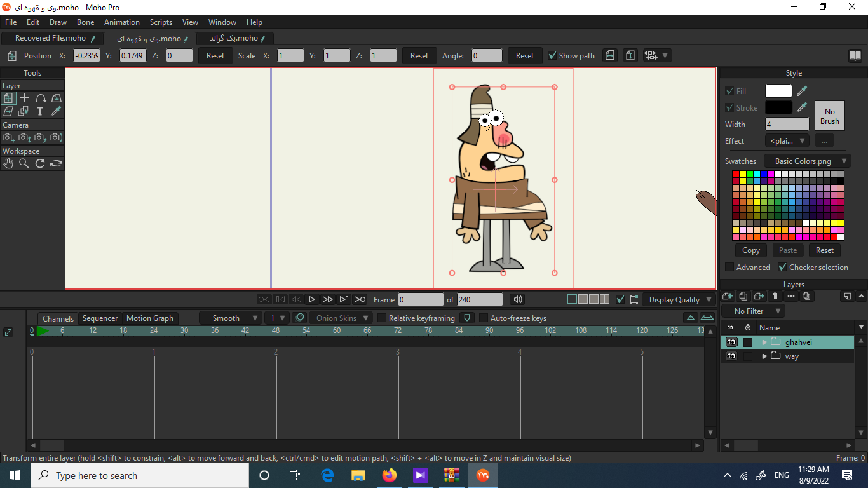The width and height of the screenshot is (868, 488).
Task: Enable the Advanced style checkbox
Action: (729, 268)
